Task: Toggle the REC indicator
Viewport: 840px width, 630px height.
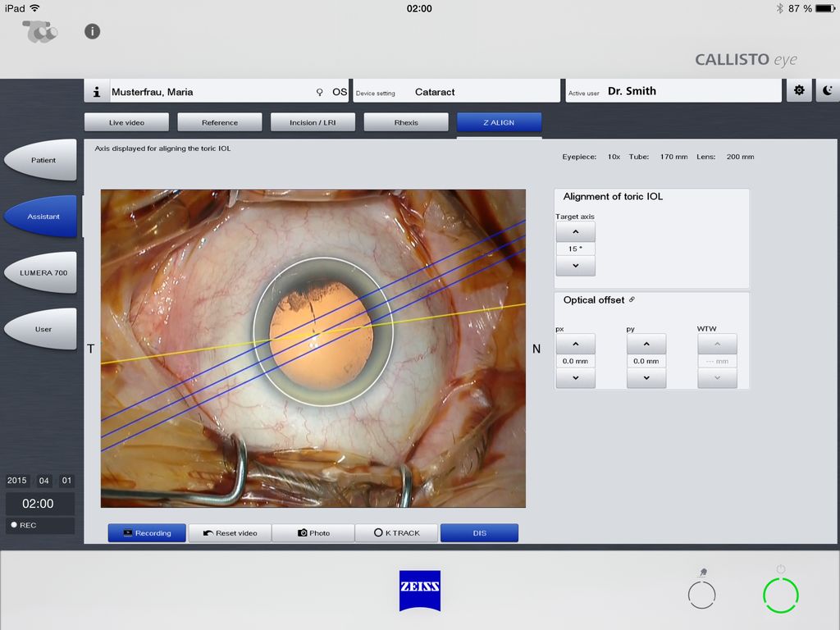Action: [25, 525]
